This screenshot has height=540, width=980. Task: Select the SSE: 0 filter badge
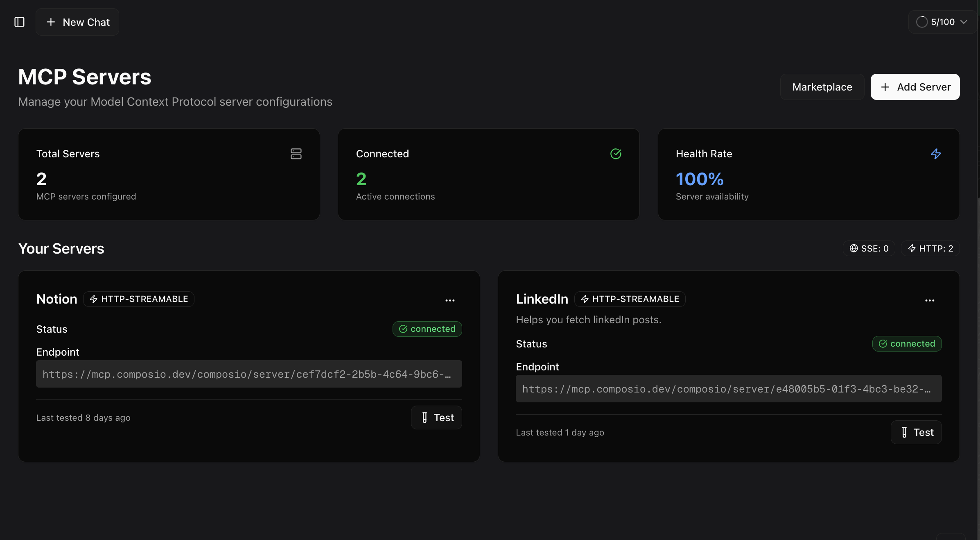point(869,248)
